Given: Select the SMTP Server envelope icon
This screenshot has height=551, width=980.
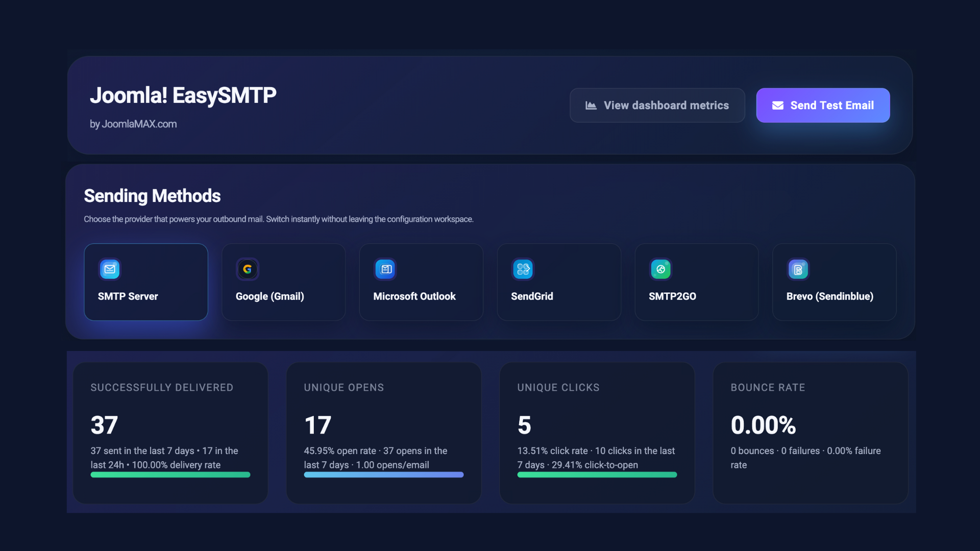Looking at the screenshot, I should click(x=110, y=269).
